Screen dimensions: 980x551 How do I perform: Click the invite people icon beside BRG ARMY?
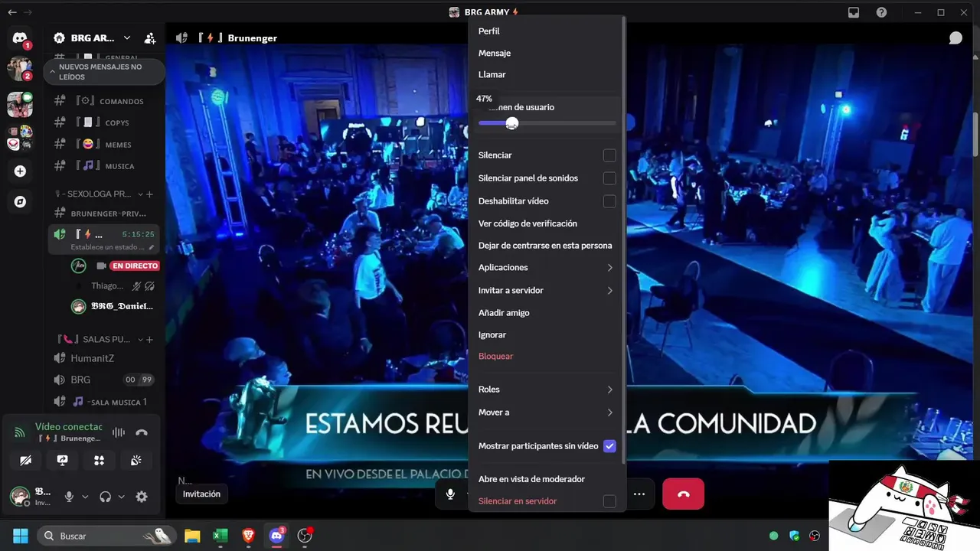click(x=150, y=37)
